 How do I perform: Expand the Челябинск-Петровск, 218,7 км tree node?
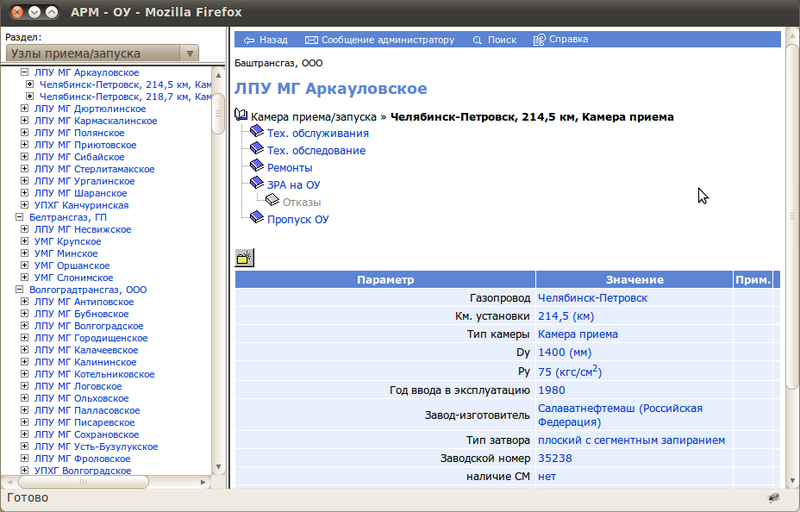point(30,96)
